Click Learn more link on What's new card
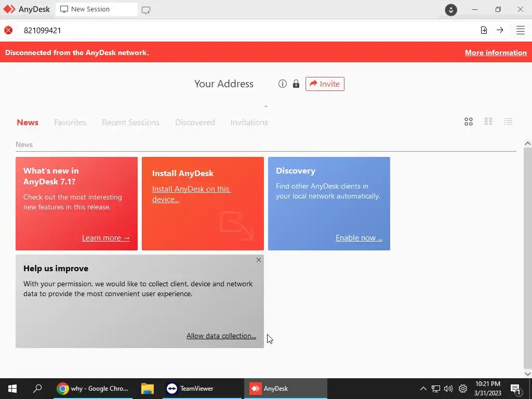532x399 pixels. point(106,238)
